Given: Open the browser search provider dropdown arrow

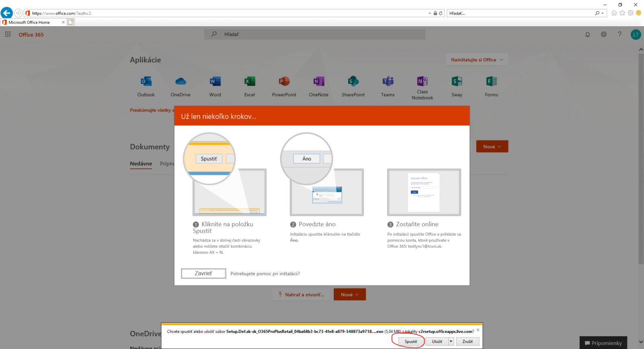Looking at the screenshot, I should pos(603,13).
